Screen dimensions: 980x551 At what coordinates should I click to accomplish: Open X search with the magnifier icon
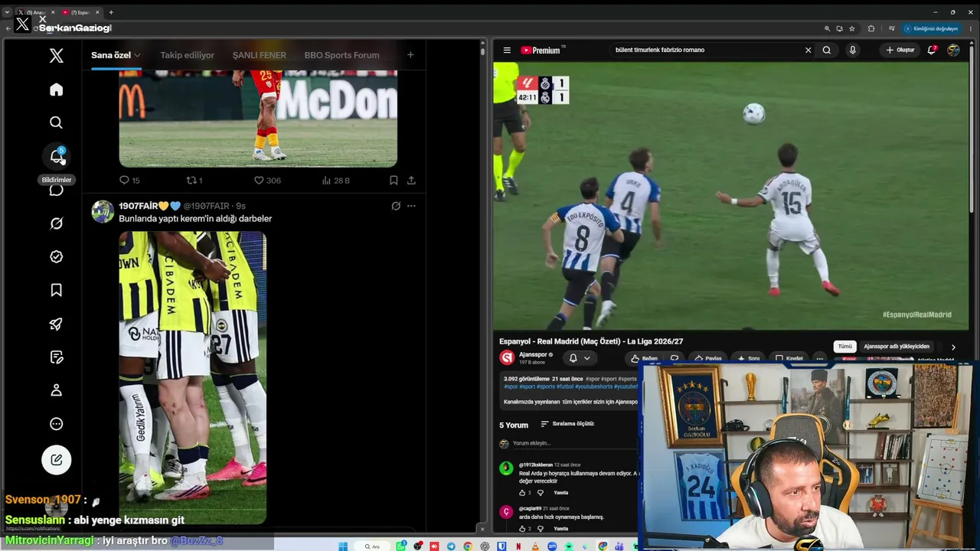coord(56,122)
